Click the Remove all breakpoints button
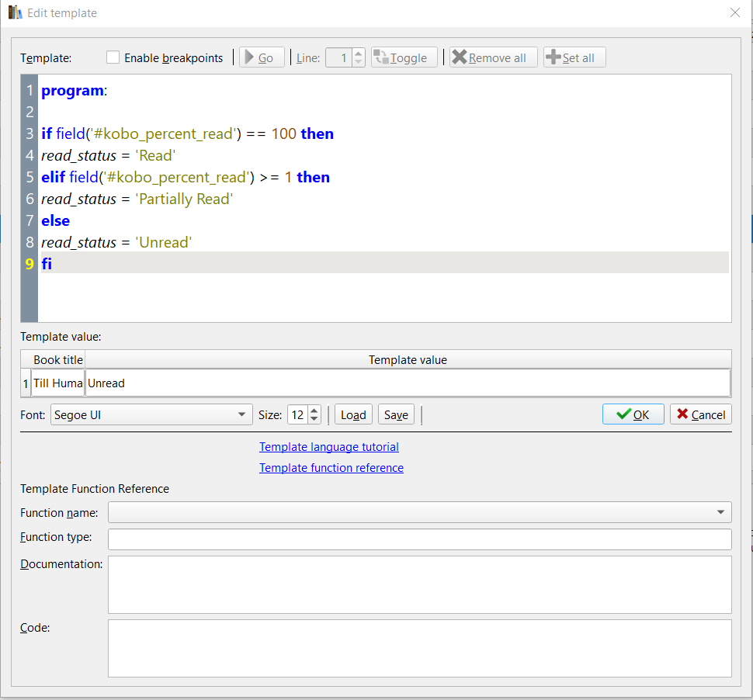The image size is (753, 700). tap(490, 58)
